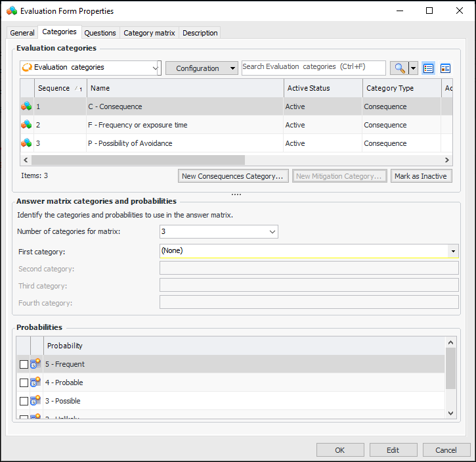Viewport: 476px width, 462px height.
Task: Open the Category matrix tab
Action: 149,33
